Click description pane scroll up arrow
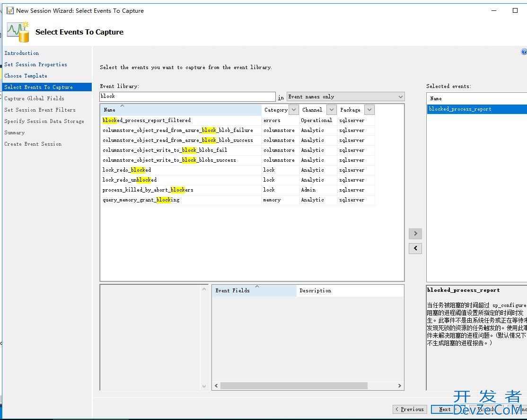This screenshot has height=420, width=527. (204, 289)
